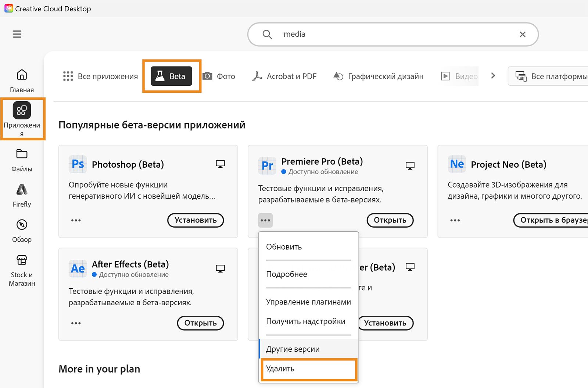Choose Удалить in context menu
This screenshot has height=388, width=588.
[308, 369]
